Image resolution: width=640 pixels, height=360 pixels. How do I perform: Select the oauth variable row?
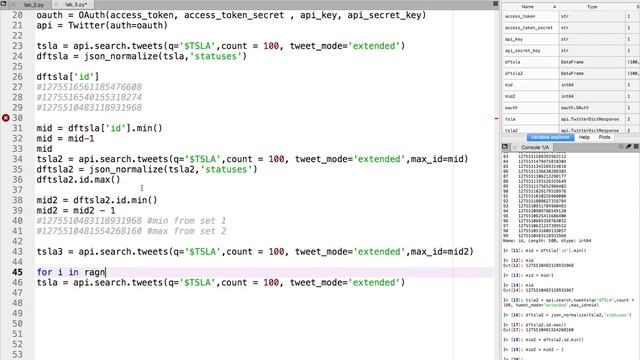pyautogui.click(x=571, y=108)
